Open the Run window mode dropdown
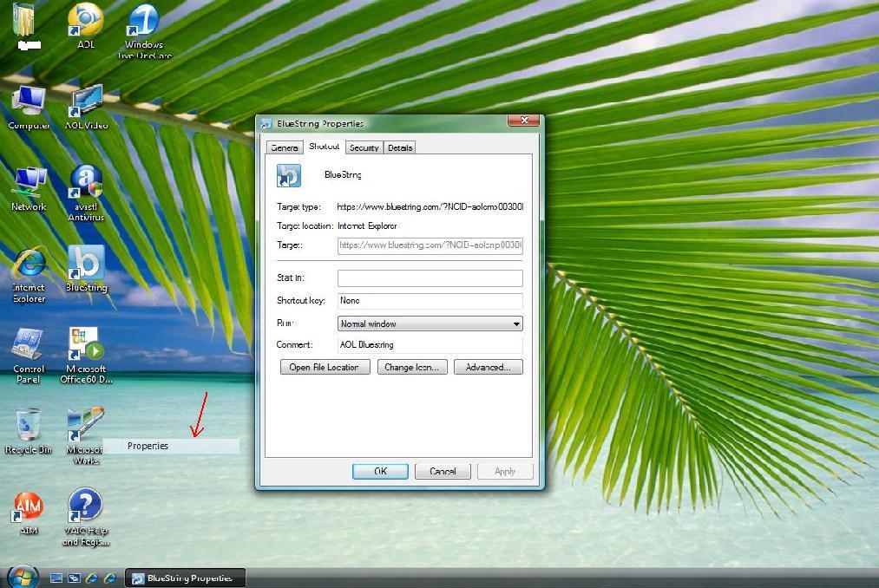 click(x=430, y=323)
